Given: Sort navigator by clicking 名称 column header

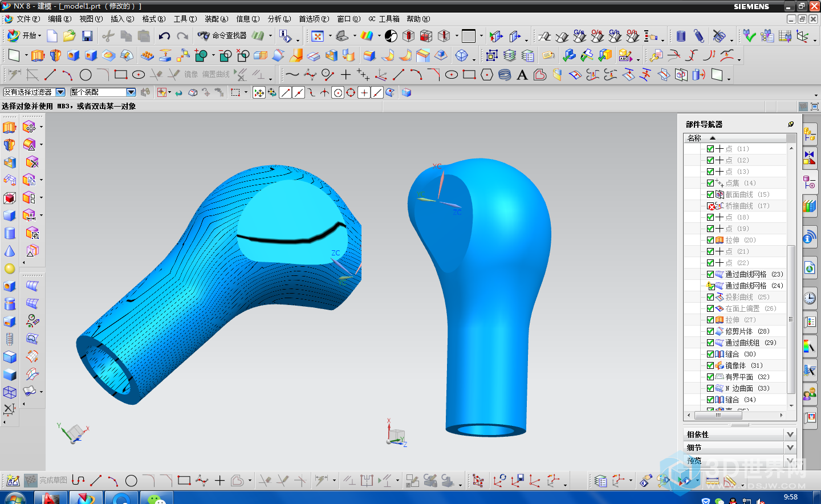Looking at the screenshot, I should [x=735, y=138].
